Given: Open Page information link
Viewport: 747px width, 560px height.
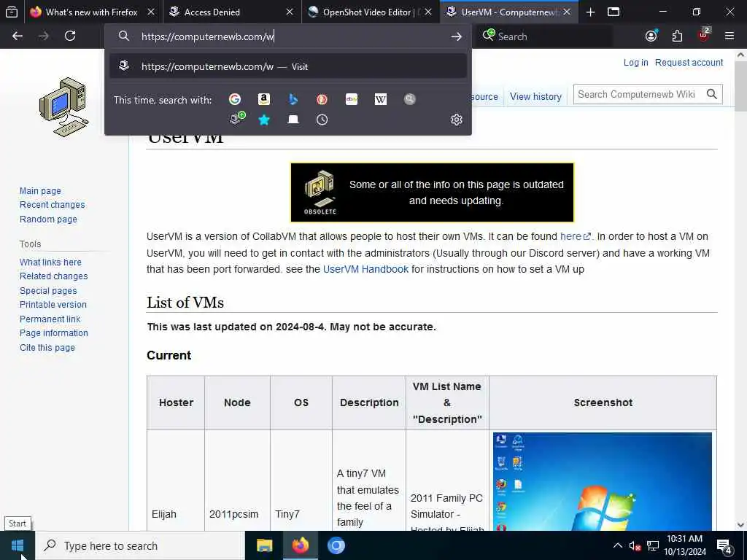Looking at the screenshot, I should click(54, 333).
